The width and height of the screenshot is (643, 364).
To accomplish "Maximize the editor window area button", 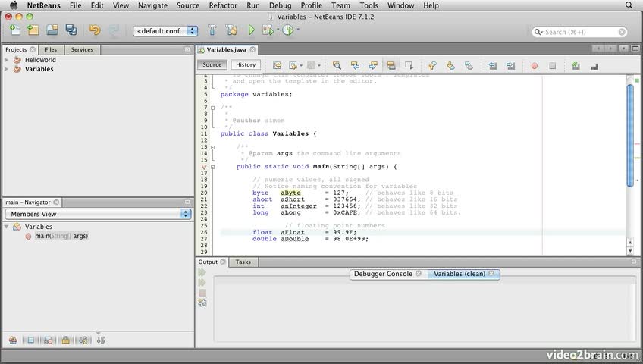I will (635, 49).
